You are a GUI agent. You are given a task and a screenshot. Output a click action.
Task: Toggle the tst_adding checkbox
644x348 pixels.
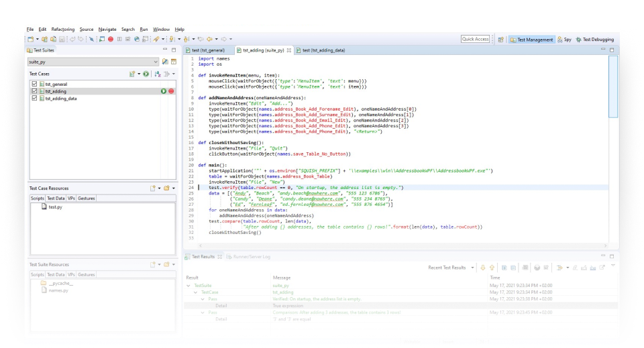pos(34,91)
